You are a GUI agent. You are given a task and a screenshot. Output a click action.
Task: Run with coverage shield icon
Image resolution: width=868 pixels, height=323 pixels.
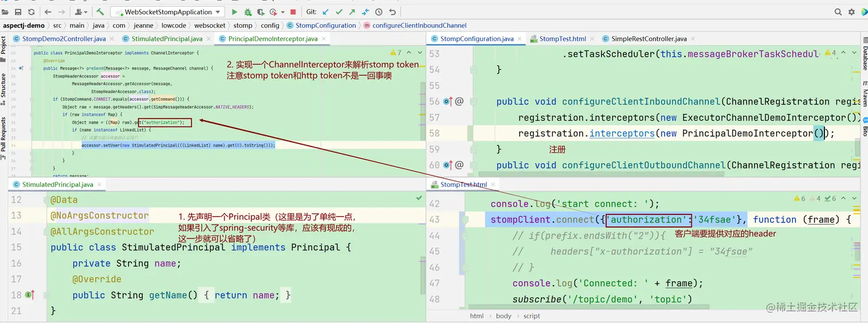pos(261,12)
